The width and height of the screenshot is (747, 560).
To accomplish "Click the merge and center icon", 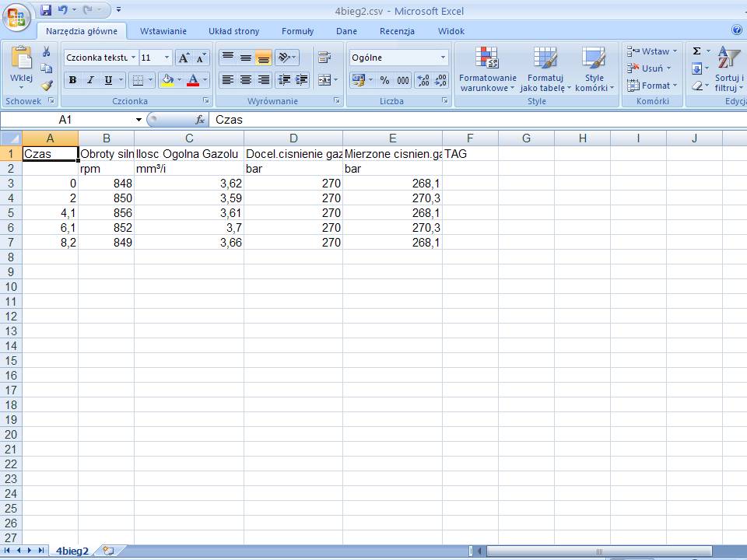I will coord(324,80).
